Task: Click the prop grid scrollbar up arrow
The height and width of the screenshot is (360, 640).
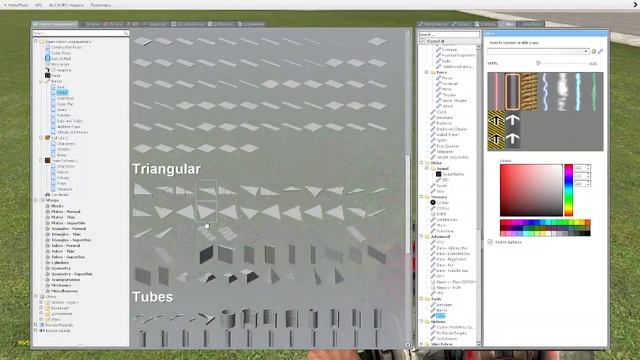Action: (407, 32)
